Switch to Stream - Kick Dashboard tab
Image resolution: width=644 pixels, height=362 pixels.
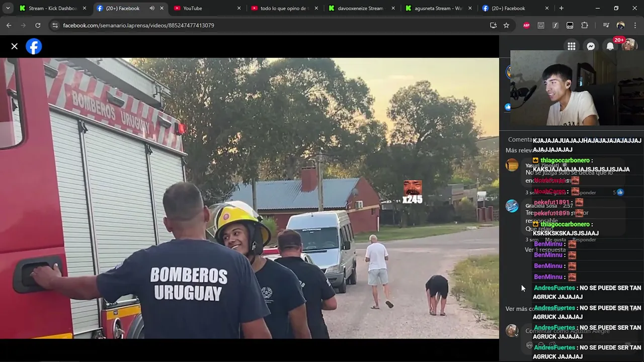52,8
